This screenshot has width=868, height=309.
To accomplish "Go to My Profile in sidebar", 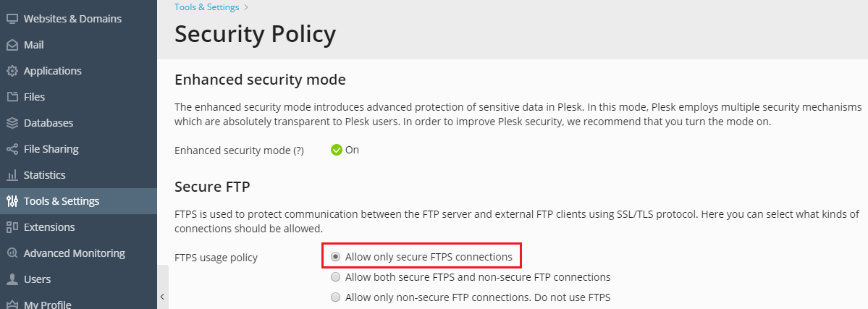I will (x=47, y=304).
